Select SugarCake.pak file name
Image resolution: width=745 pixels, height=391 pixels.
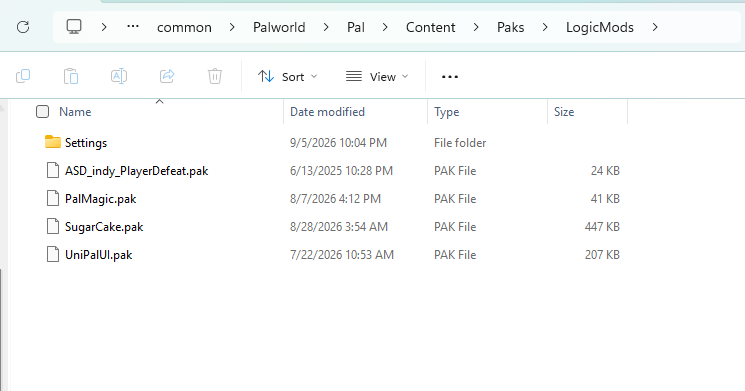[x=104, y=227]
